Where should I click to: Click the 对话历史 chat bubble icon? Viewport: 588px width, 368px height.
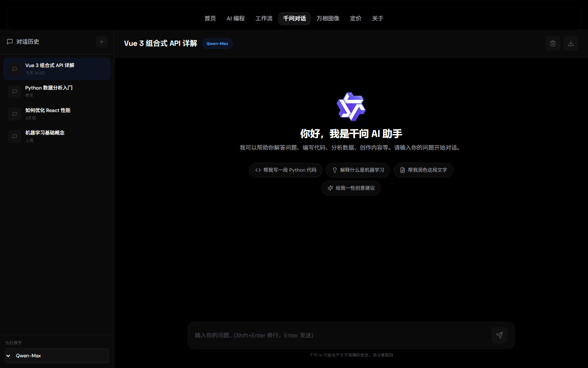point(10,42)
